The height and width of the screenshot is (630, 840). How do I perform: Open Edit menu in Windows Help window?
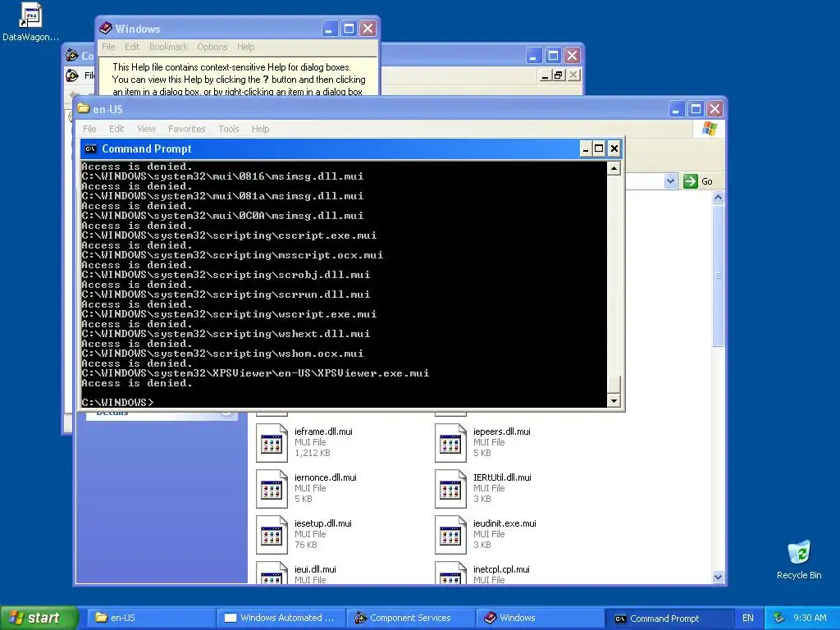[132, 47]
